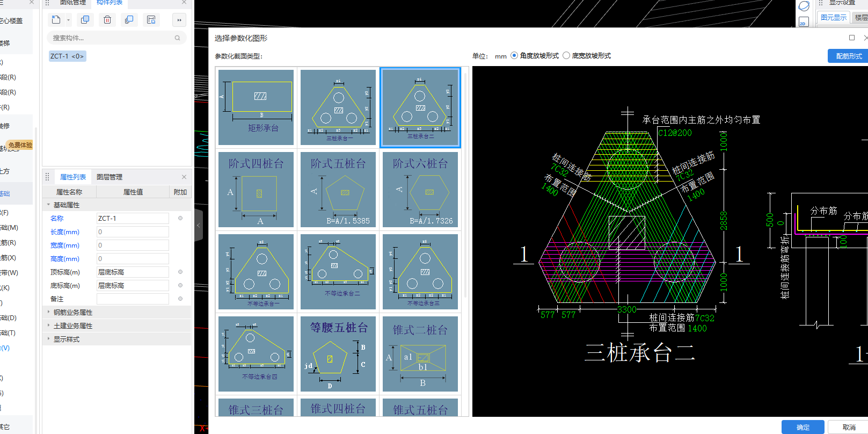Click the copy component icon
The image size is (868, 434).
85,20
